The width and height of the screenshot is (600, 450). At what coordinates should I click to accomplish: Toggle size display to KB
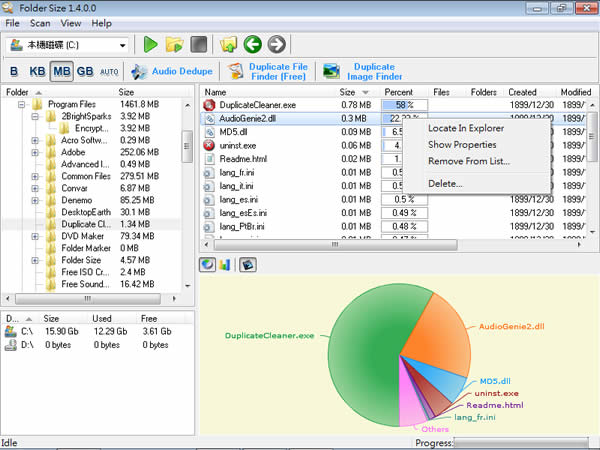37,71
